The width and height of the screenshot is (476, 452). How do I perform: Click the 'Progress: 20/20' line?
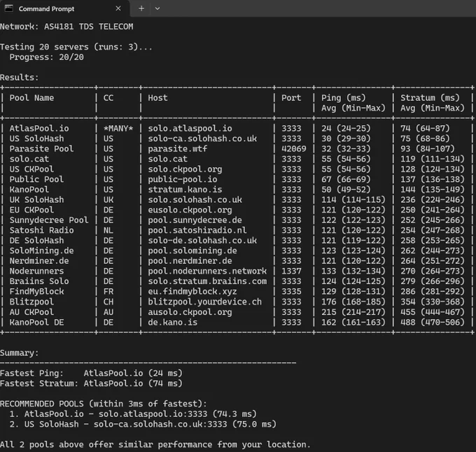(46, 57)
